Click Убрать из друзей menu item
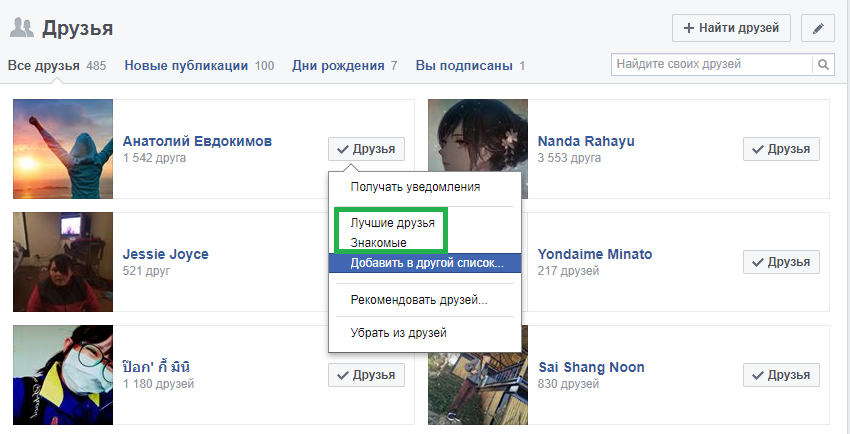 [398, 333]
